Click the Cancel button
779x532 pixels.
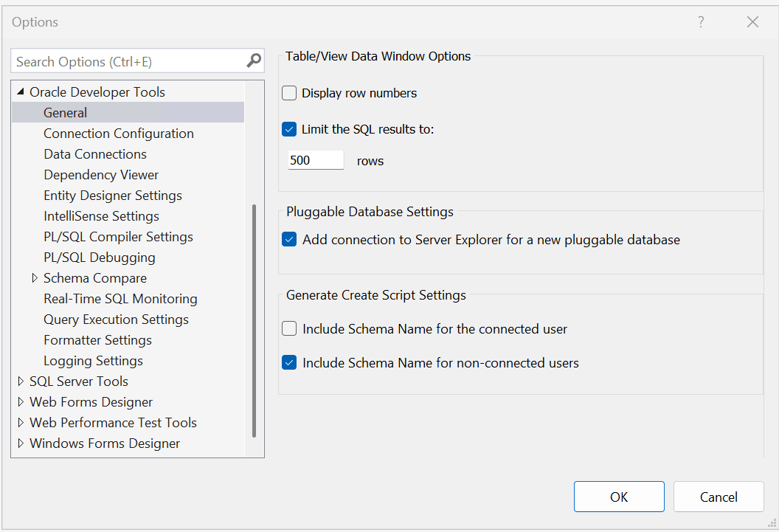click(x=718, y=496)
